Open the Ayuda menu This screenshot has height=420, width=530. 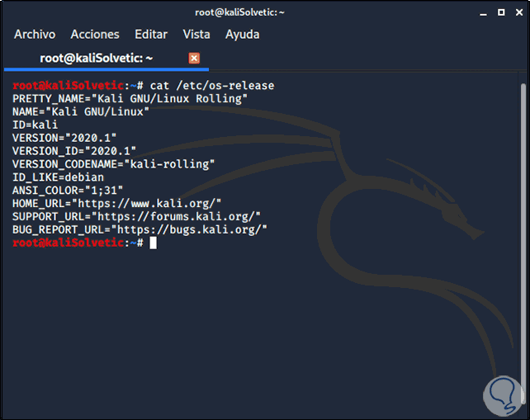pos(243,35)
